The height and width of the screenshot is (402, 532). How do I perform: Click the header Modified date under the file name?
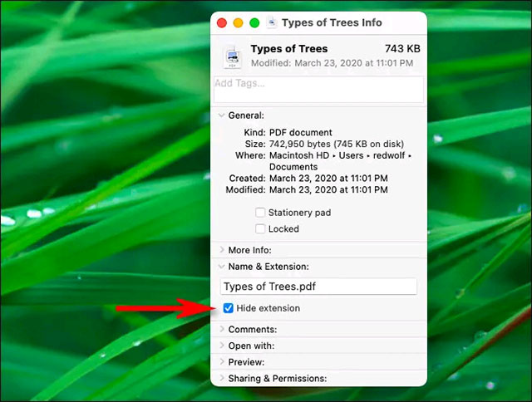[x=332, y=63]
